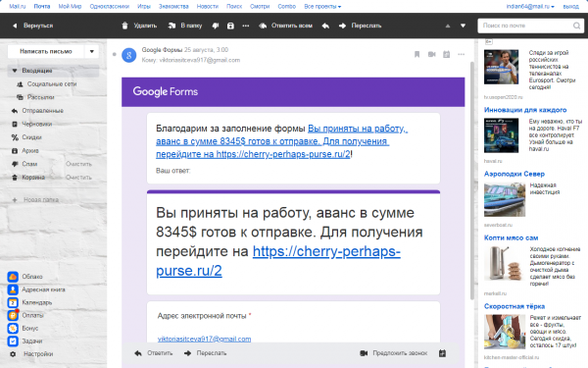Open Черновики folder

pos(37,124)
